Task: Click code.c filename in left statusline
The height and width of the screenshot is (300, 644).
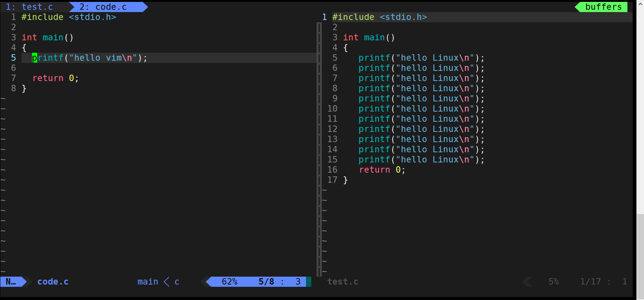Action: tap(53, 282)
